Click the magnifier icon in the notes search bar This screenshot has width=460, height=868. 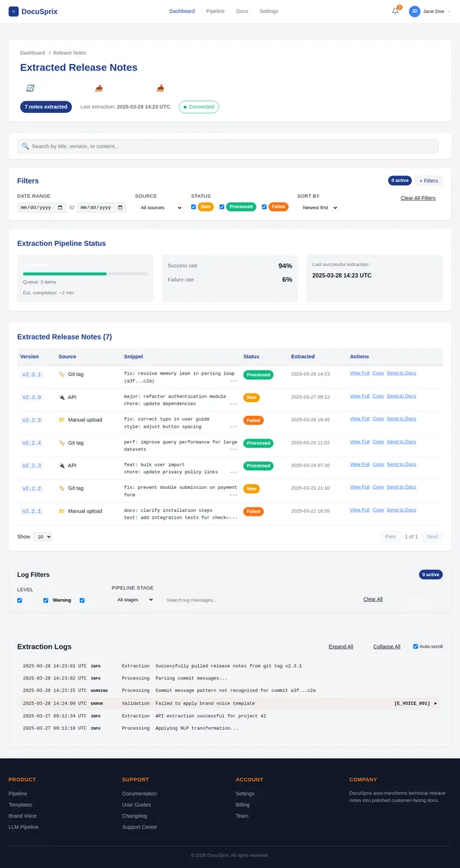pos(25,146)
